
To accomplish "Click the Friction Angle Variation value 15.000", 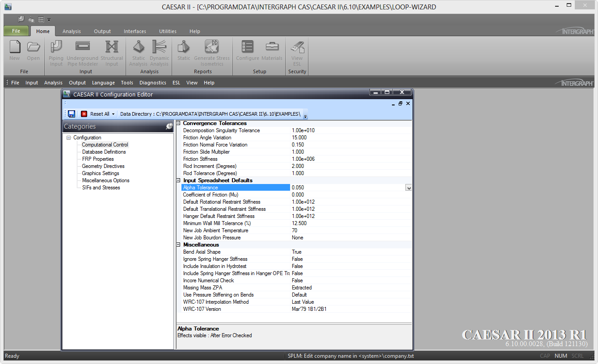I will 299,138.
